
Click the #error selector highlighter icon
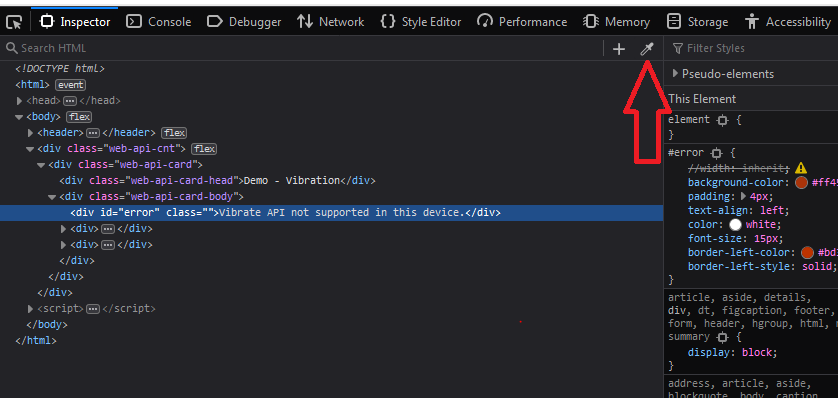coord(717,153)
